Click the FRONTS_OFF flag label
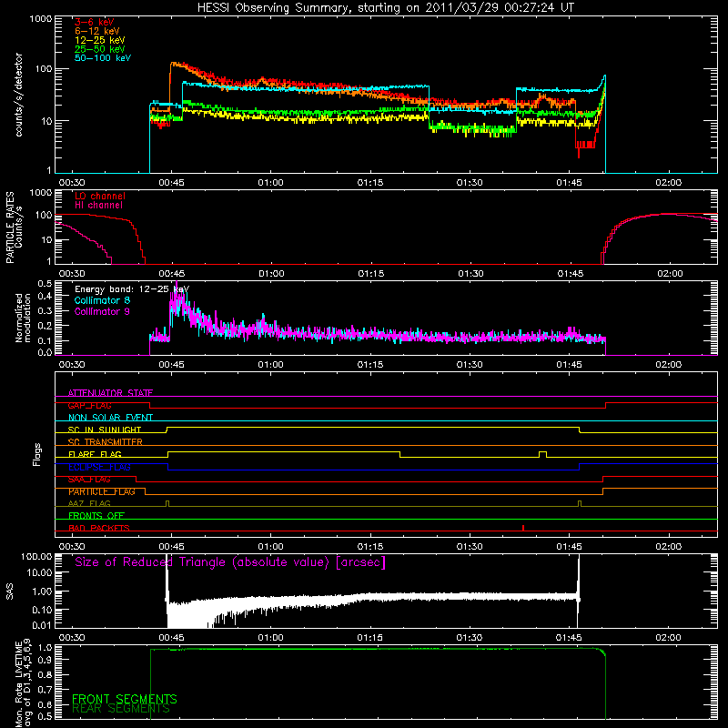The height and width of the screenshot is (728, 728). 96,516
